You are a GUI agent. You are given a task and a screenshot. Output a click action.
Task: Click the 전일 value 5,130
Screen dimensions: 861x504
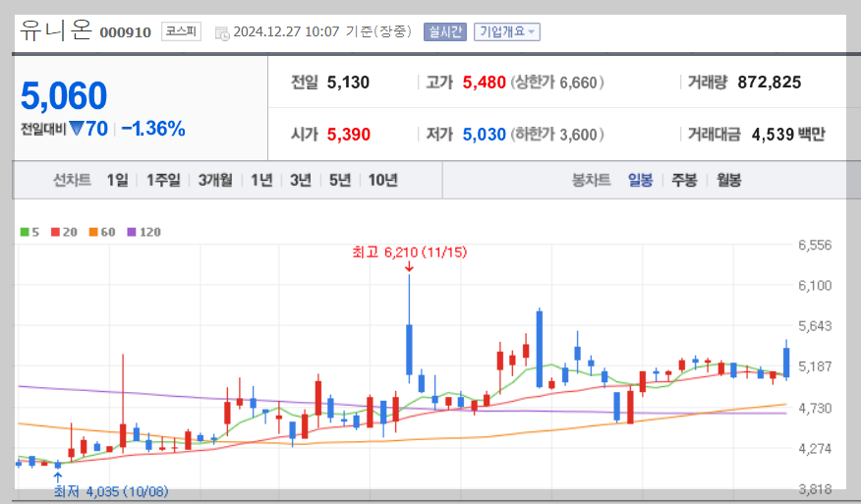(348, 83)
